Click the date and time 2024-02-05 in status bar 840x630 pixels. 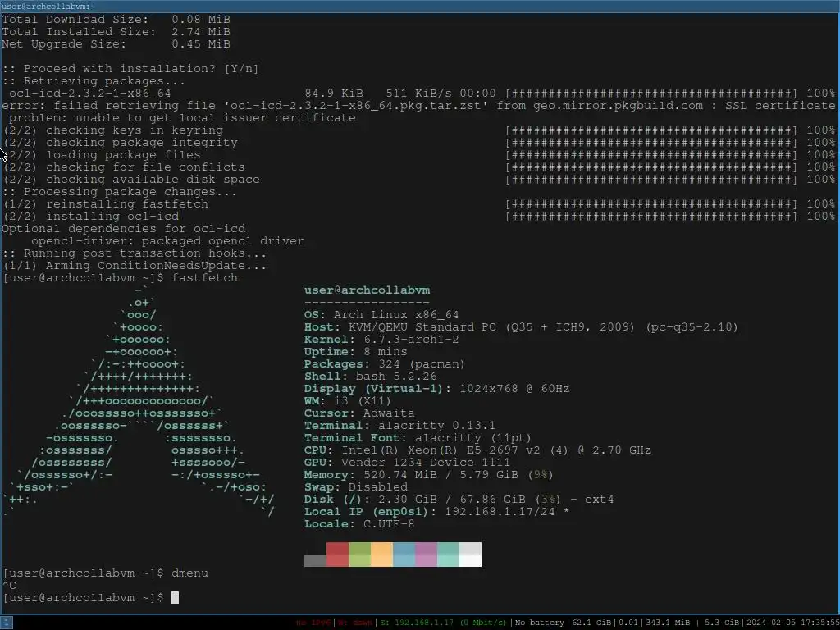coord(792,623)
